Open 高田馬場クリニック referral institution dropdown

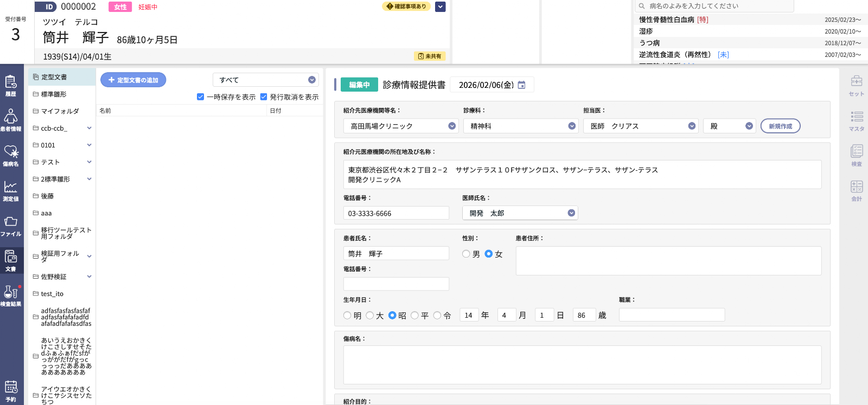401,126
